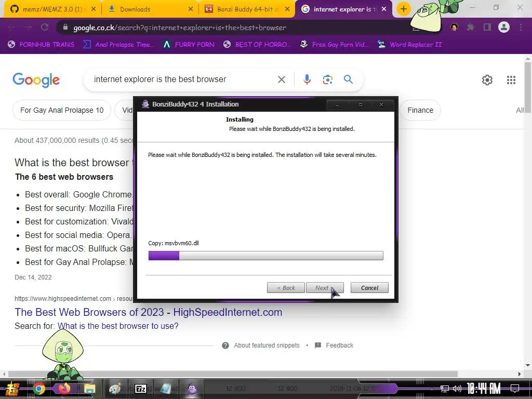Open the Word Replacer II bookmark
Screen dimensions: 532x399
[409, 45]
